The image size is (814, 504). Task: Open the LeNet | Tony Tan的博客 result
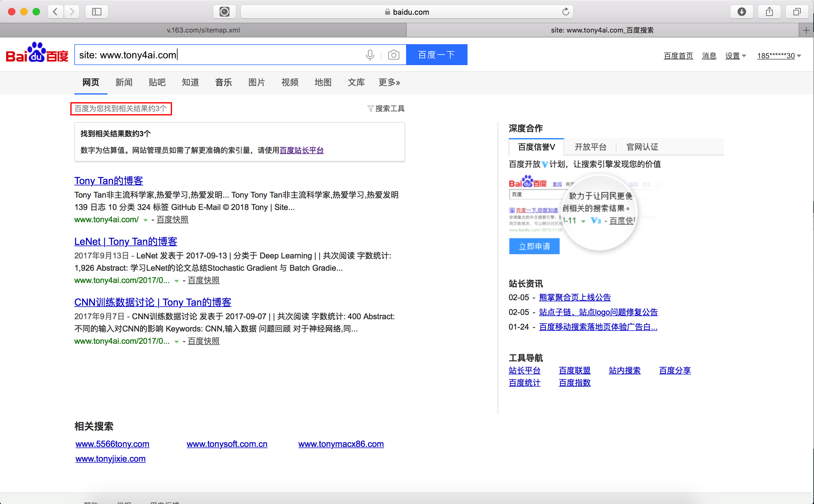point(126,241)
